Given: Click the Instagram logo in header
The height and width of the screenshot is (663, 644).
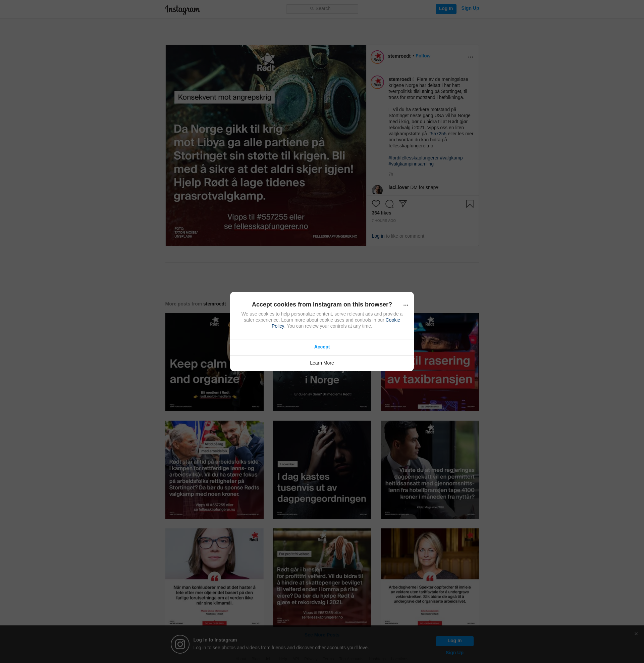Looking at the screenshot, I should (183, 9).
